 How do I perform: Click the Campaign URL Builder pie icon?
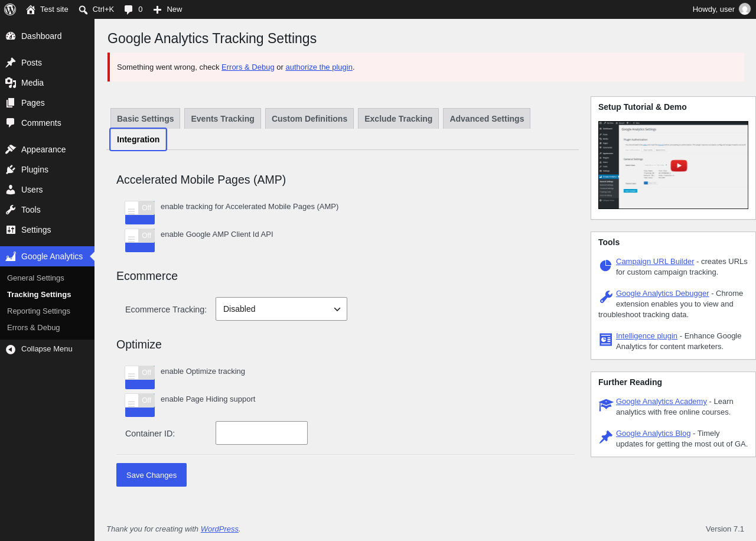pos(605,266)
